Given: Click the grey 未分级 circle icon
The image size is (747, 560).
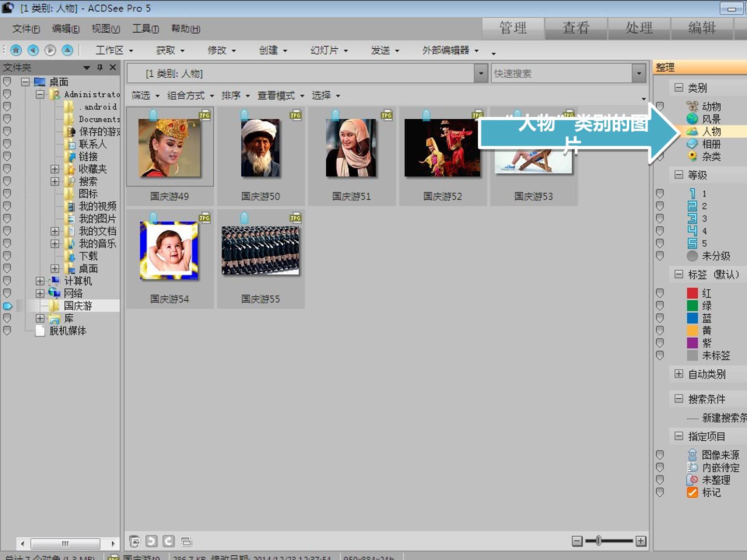Looking at the screenshot, I should [x=692, y=256].
